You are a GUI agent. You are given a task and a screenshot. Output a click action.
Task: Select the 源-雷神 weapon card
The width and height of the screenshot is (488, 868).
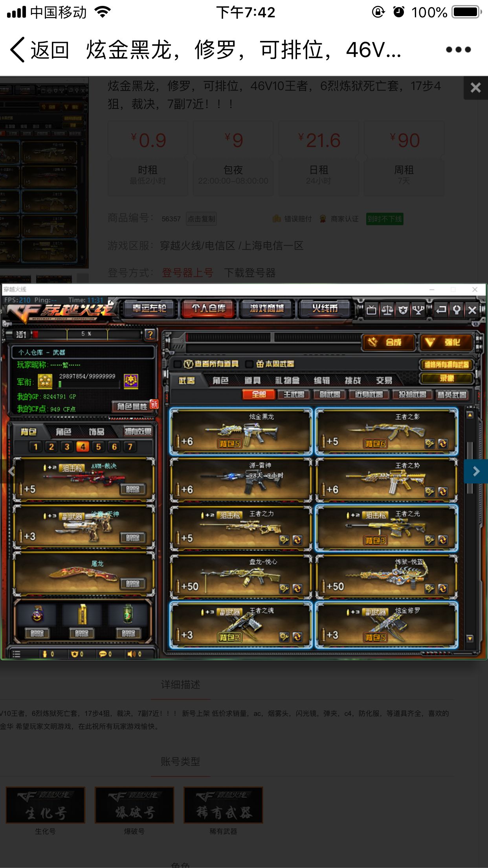[241, 480]
